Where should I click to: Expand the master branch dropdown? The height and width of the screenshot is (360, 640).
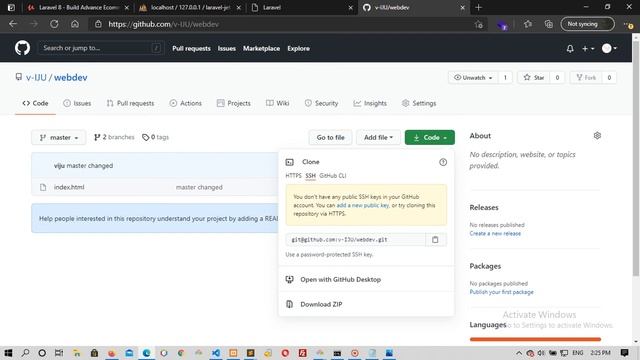point(59,138)
